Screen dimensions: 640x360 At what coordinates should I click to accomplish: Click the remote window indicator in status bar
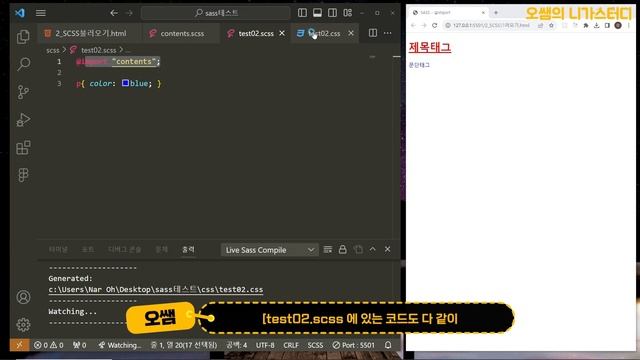point(19,345)
